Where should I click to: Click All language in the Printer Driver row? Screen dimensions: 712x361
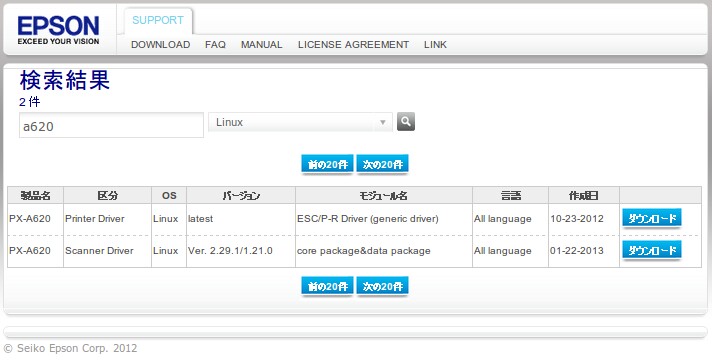click(x=503, y=219)
